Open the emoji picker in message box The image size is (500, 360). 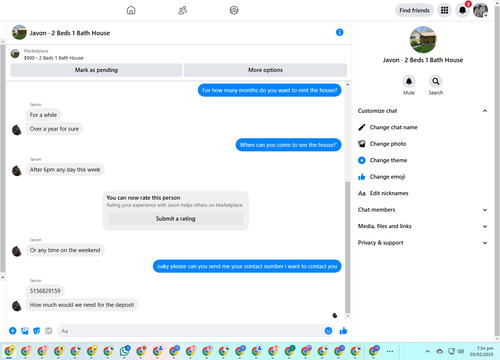(x=328, y=331)
